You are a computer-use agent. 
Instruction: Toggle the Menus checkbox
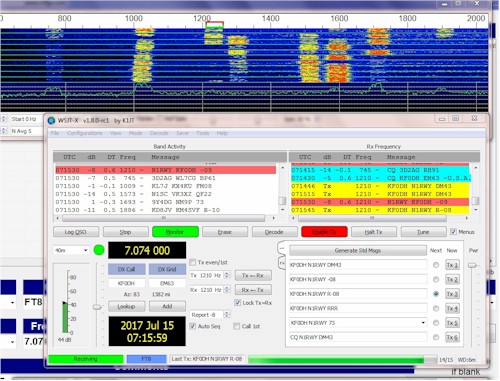[x=453, y=232]
